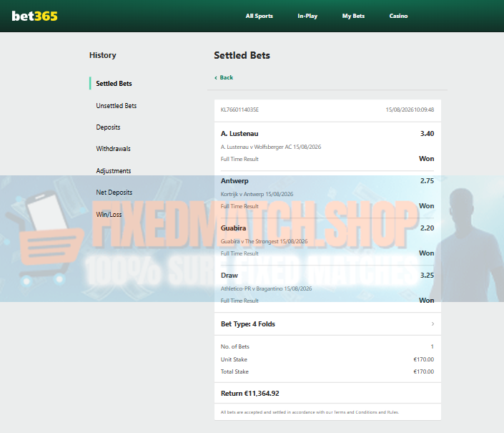
Task: Open Win/Loss page
Action: point(109,215)
